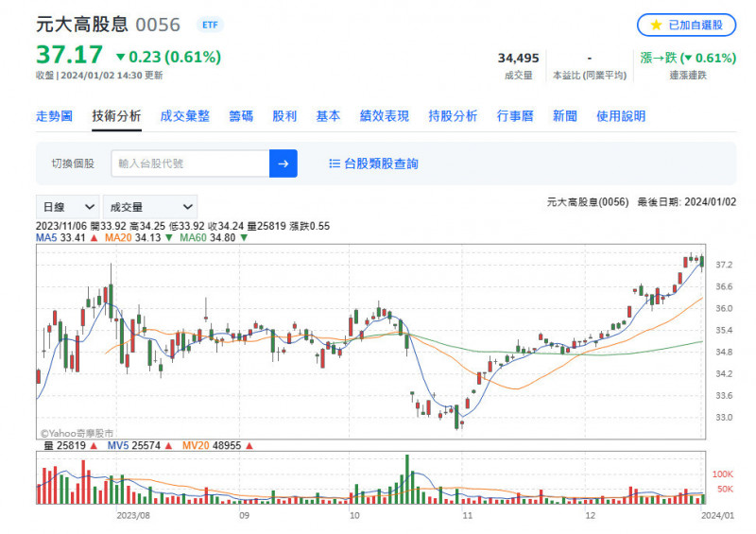The height and width of the screenshot is (534, 756).
Task: Focus the 輸入台股代號 stock code field
Action: [190, 164]
